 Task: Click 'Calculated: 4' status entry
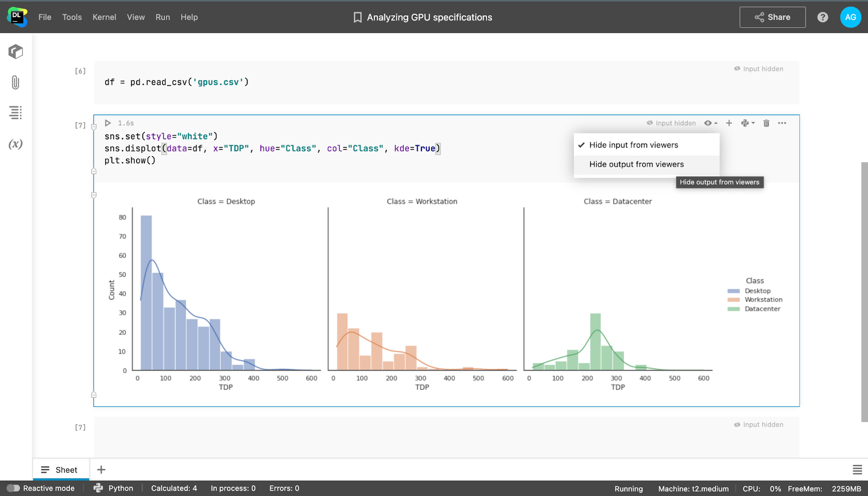tap(174, 488)
